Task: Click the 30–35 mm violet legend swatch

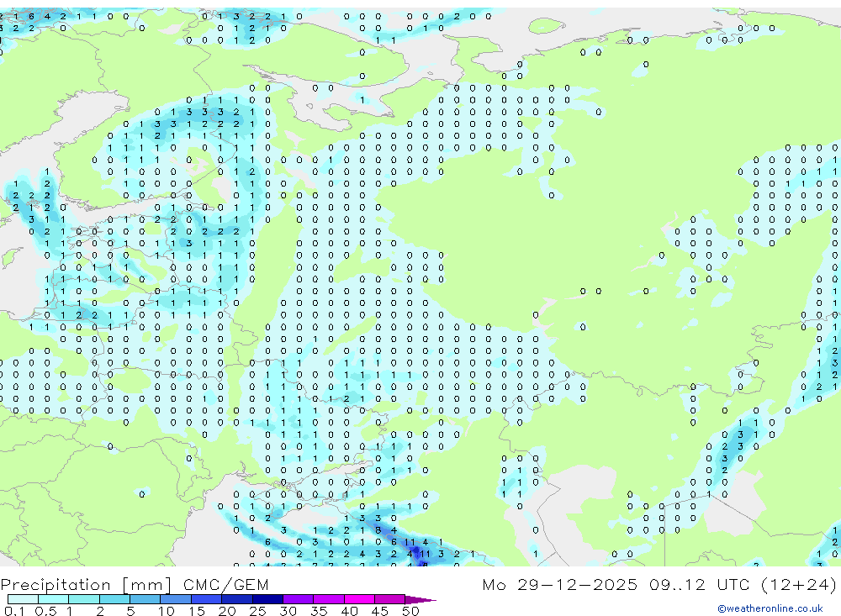Action: [299, 599]
